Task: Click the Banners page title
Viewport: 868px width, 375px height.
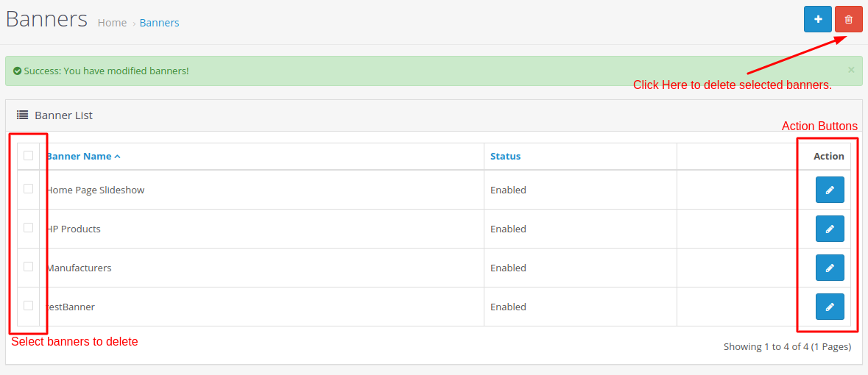Action: click(46, 19)
